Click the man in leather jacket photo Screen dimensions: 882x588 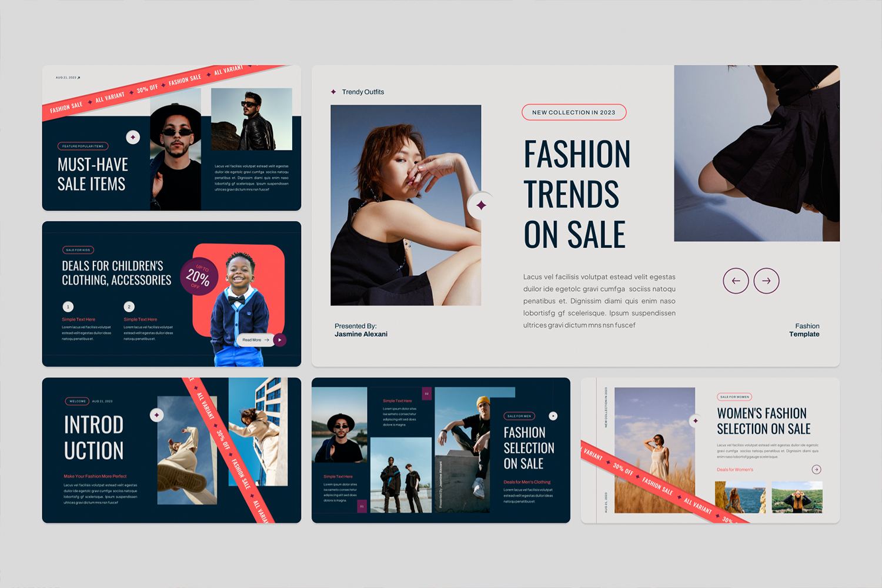coord(252,119)
